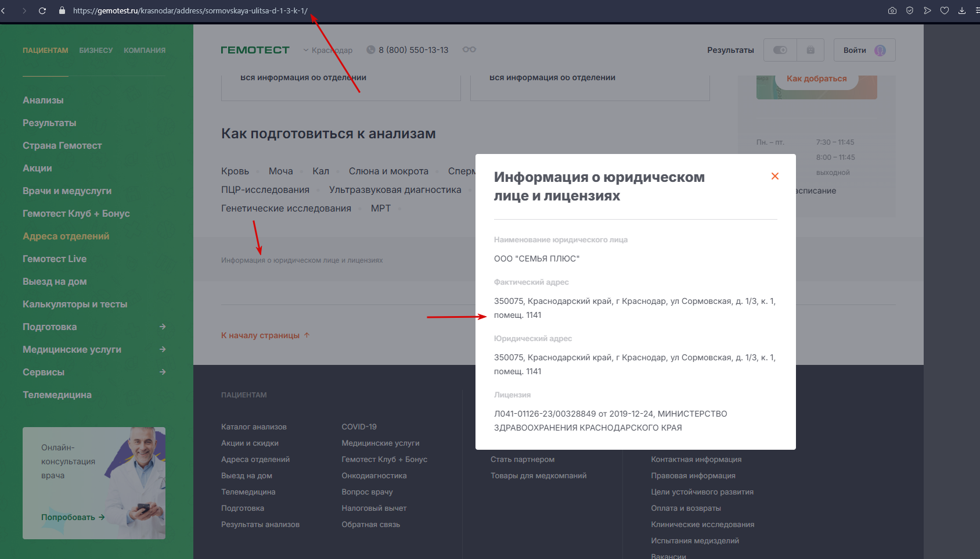Close the legal entity information popup

pyautogui.click(x=775, y=176)
